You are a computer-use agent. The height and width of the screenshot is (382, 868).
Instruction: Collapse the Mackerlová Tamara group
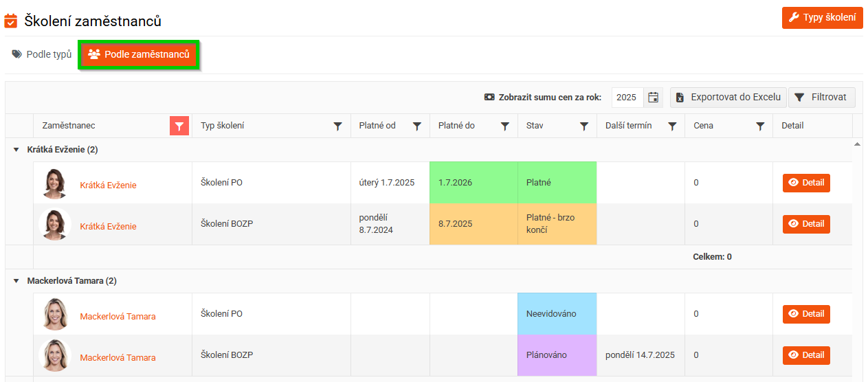pos(16,281)
